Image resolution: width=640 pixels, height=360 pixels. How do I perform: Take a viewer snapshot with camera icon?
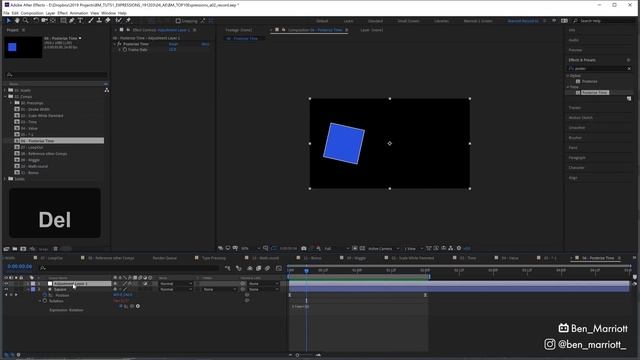tap(304, 248)
